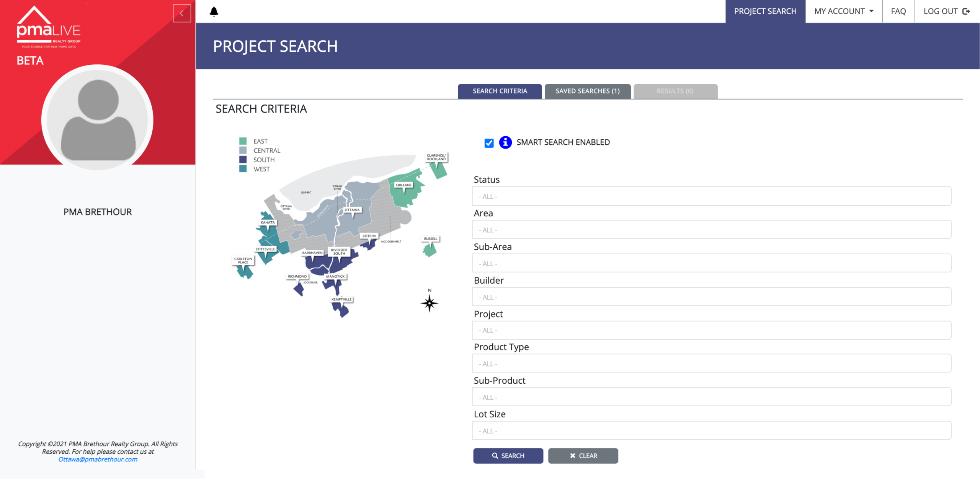Expand the My Account menu
The height and width of the screenshot is (479, 980).
click(x=844, y=11)
